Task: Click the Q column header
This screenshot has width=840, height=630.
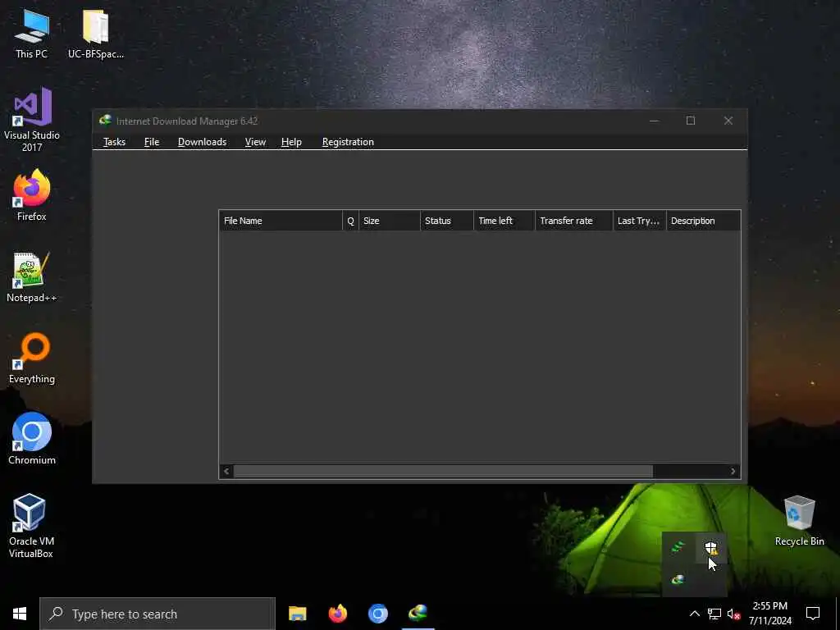Action: point(350,221)
